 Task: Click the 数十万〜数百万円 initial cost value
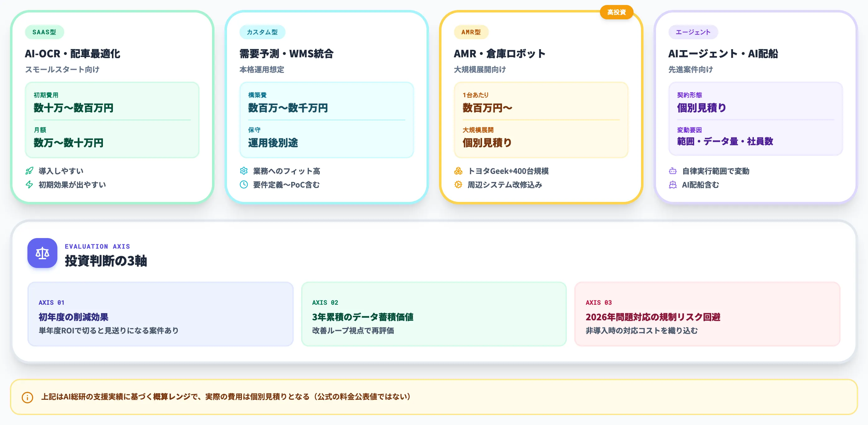point(74,108)
